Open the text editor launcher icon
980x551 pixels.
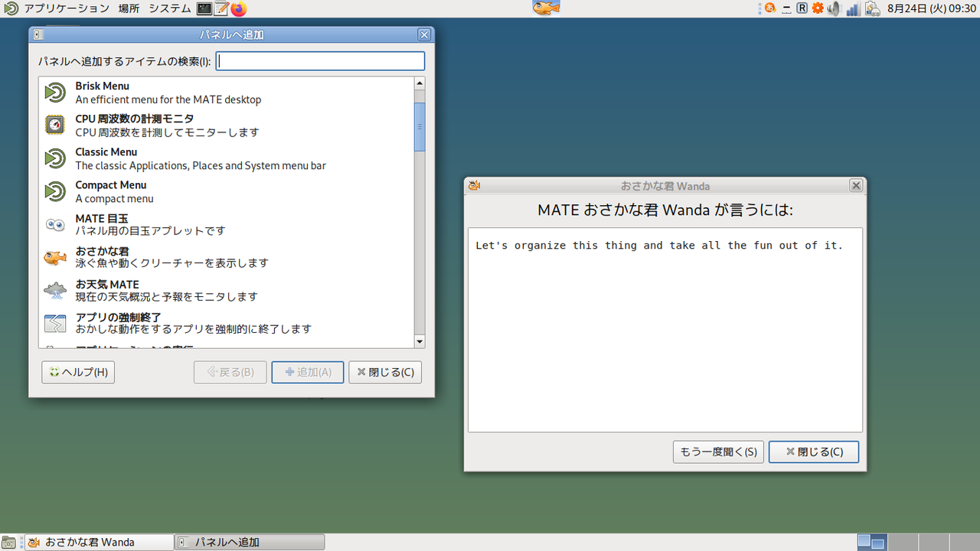221,8
